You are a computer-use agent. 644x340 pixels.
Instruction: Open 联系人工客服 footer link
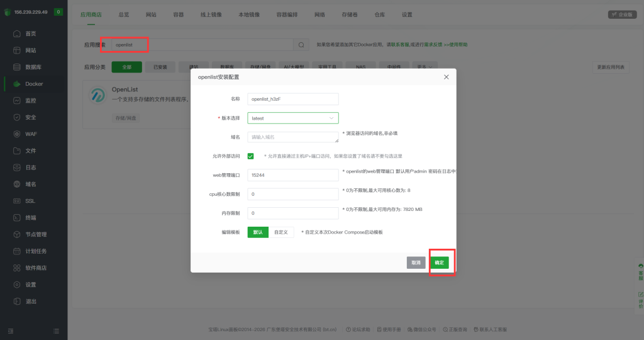coord(491,329)
